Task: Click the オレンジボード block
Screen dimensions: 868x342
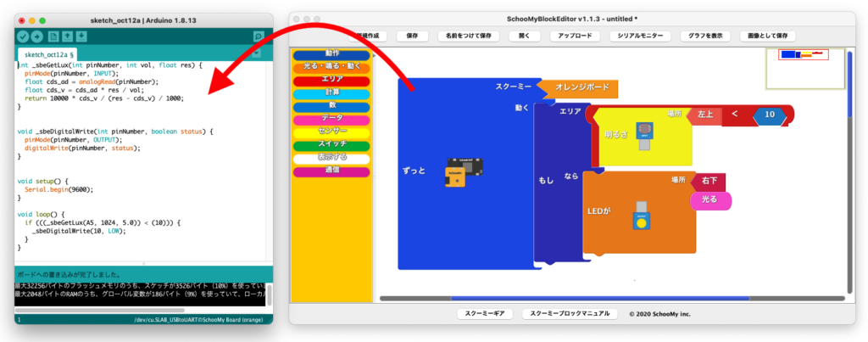Action: click(x=578, y=87)
